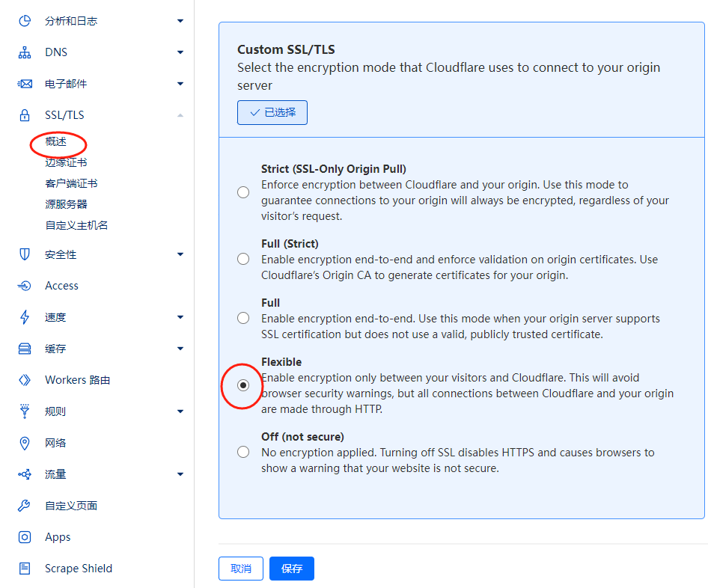Open the 概述 overview submenu item
This screenshot has height=588, width=708.
56,141
